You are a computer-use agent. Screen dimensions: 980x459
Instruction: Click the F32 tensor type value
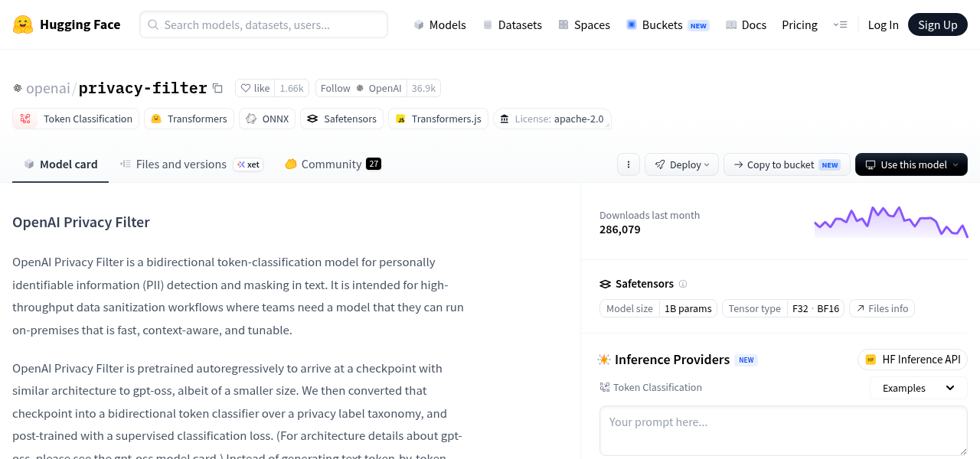pos(800,308)
